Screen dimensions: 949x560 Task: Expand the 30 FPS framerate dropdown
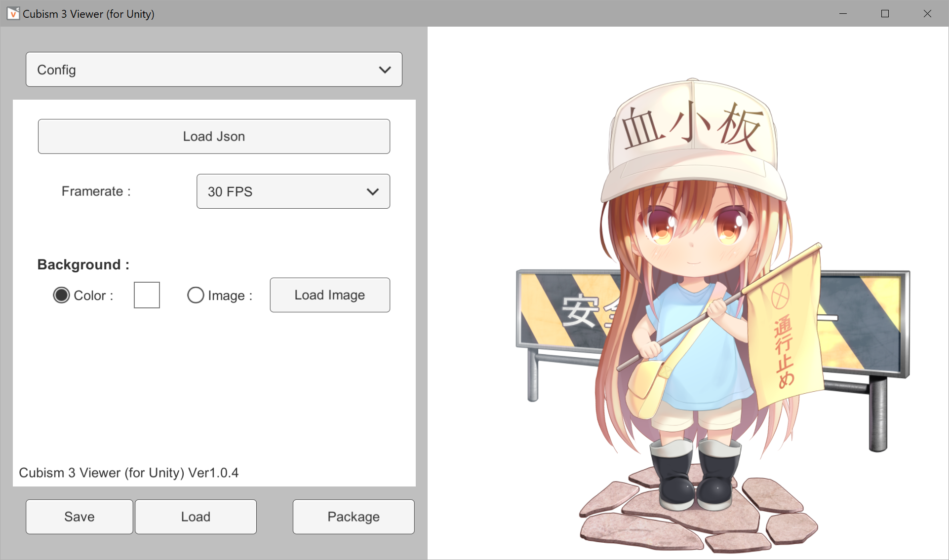click(293, 191)
